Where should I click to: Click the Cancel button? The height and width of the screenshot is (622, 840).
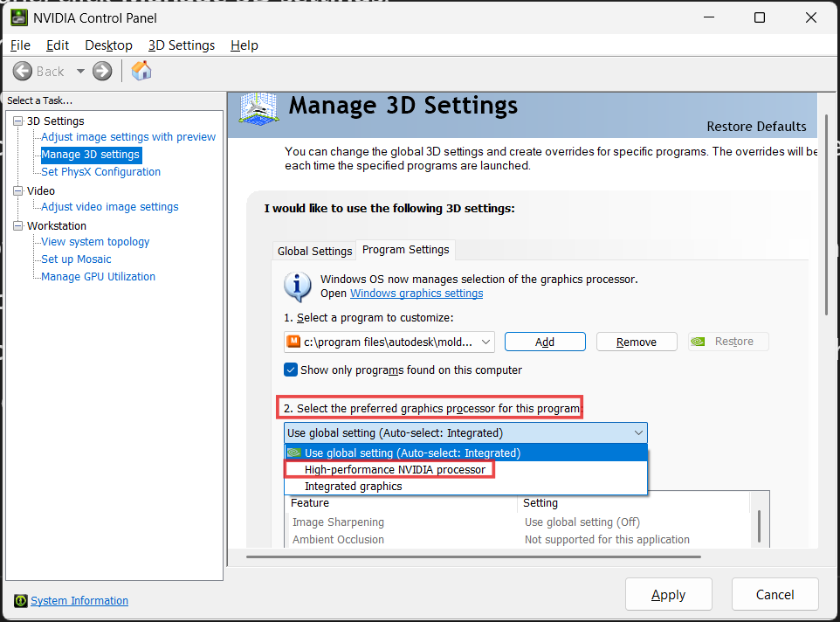coord(775,594)
